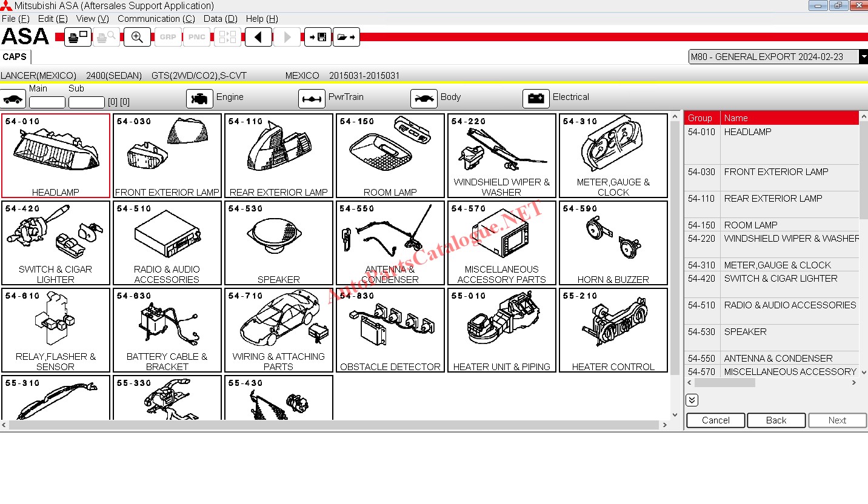Open the 54-590 HORN & BUZZER thumbnail
868x504 pixels.
pos(613,243)
